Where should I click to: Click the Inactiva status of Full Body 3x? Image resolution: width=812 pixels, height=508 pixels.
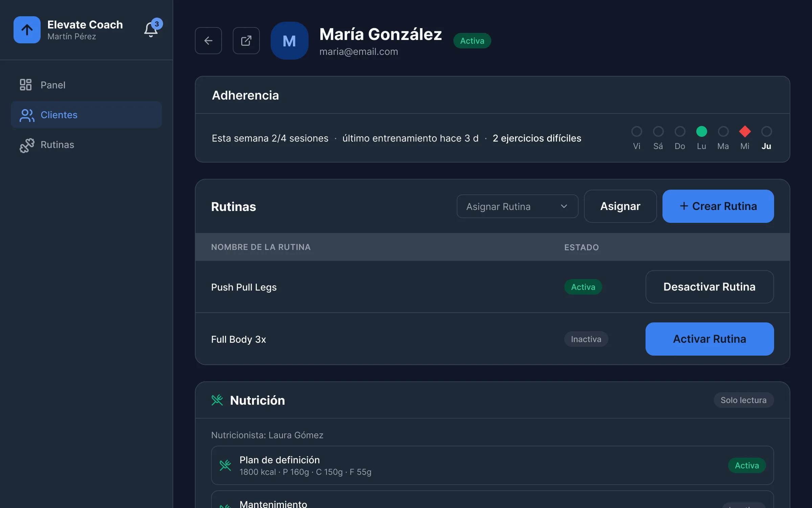tap(586, 339)
